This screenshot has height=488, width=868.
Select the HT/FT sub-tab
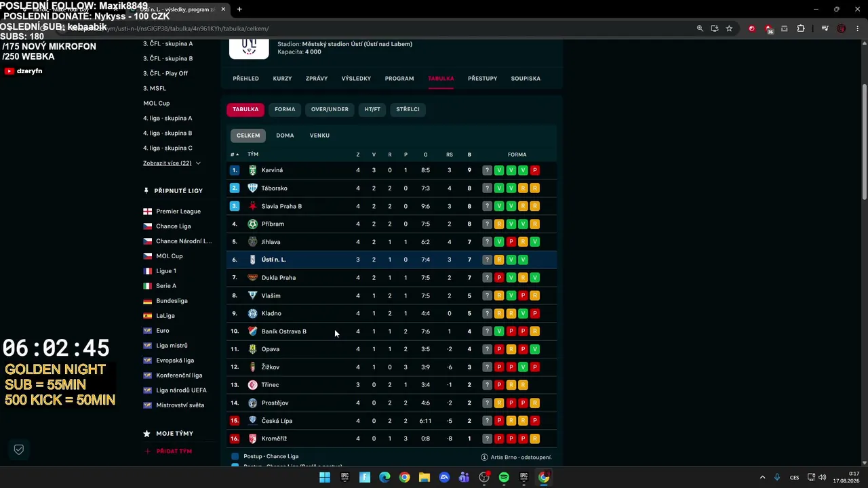pos(372,109)
